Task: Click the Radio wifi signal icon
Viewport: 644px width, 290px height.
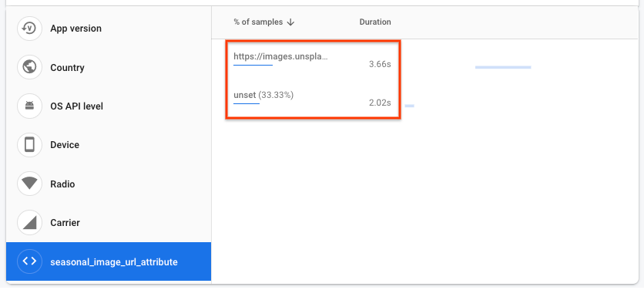Action: coord(29,184)
